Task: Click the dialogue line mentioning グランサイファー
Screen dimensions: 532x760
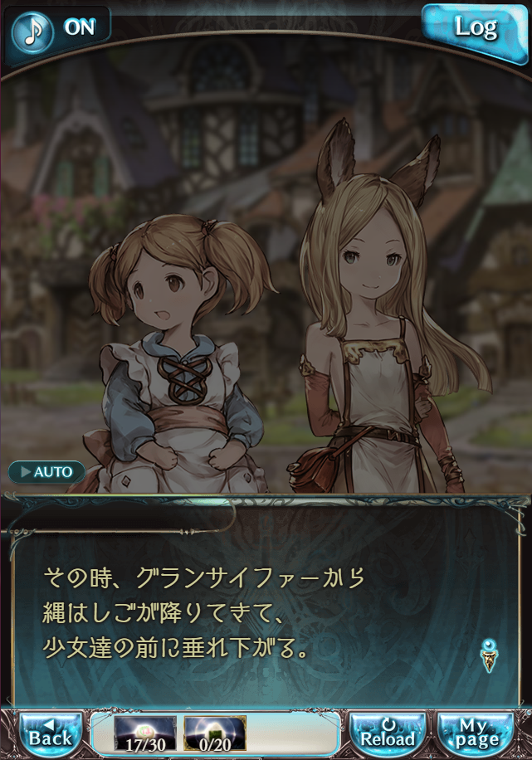Action: click(x=203, y=577)
